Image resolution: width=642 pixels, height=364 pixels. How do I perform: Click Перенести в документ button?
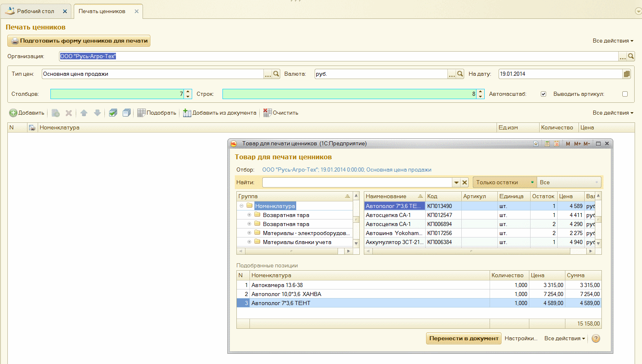click(464, 339)
